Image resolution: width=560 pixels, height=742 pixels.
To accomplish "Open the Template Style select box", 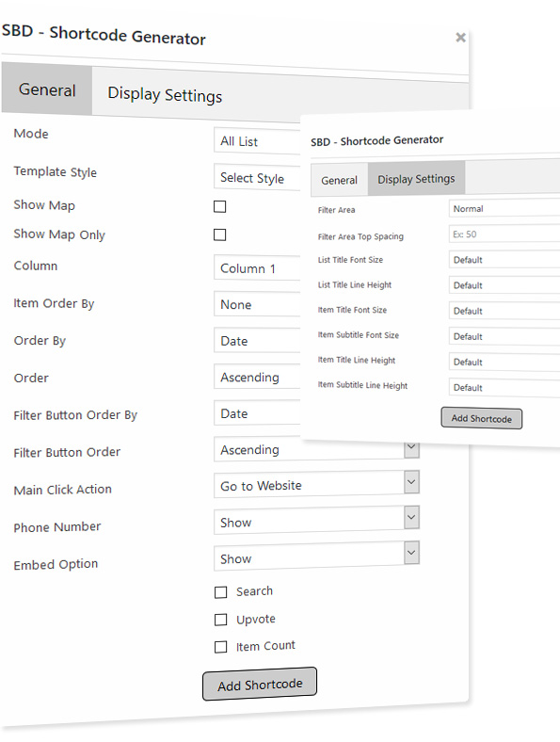I will tap(257, 177).
